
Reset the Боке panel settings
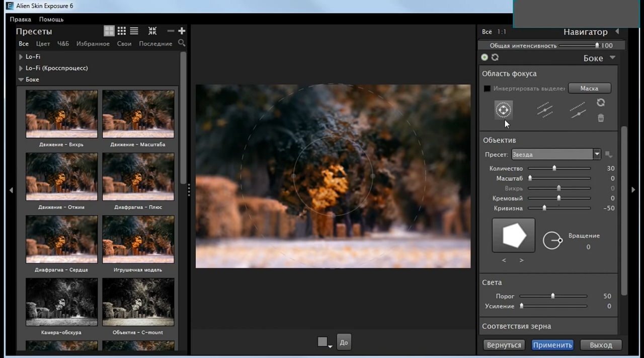tap(495, 57)
